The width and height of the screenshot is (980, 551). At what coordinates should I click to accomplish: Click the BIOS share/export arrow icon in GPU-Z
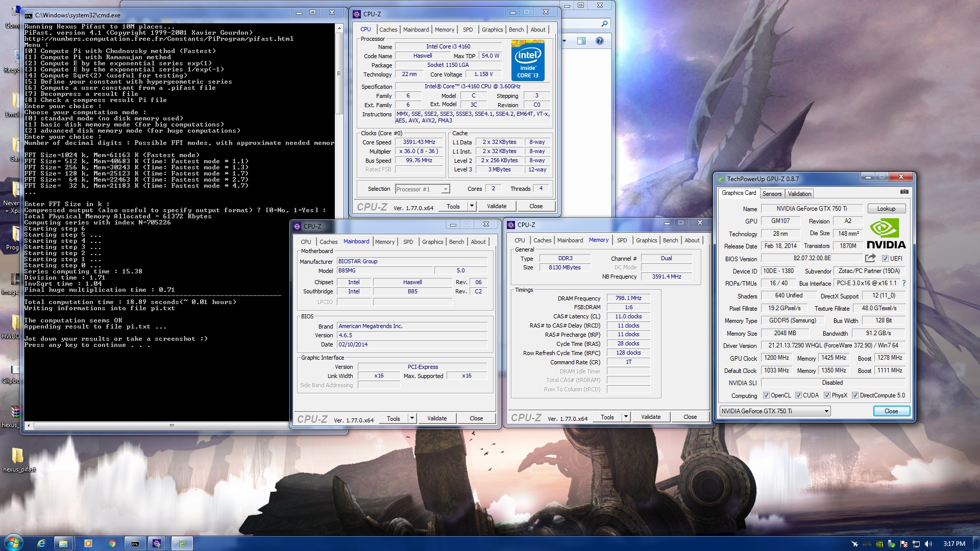[870, 258]
